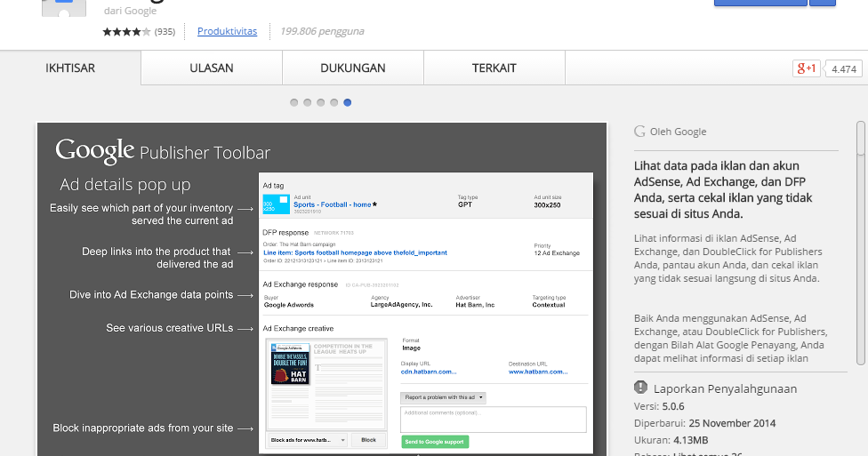
Task: Go to the TERKAIT tab
Action: pos(494,68)
